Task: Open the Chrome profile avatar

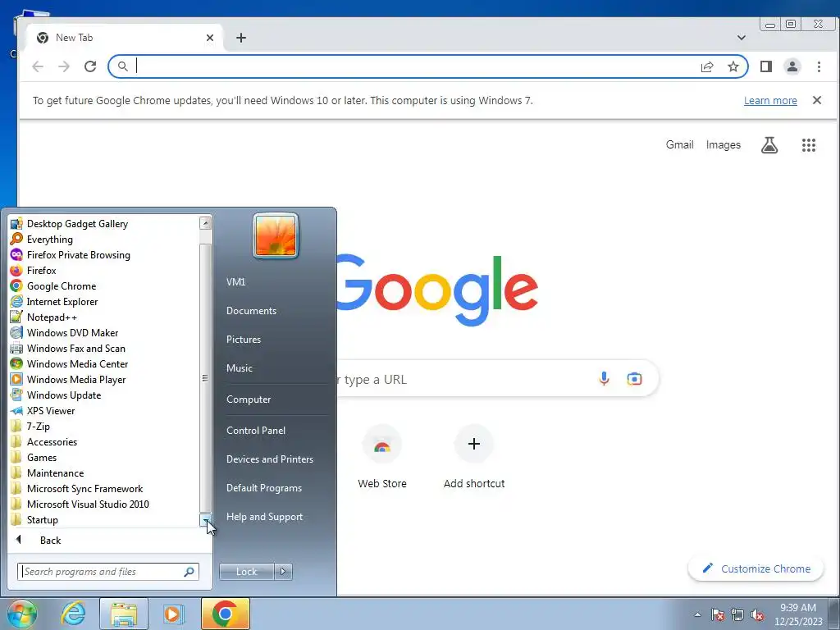Action: pos(792,66)
